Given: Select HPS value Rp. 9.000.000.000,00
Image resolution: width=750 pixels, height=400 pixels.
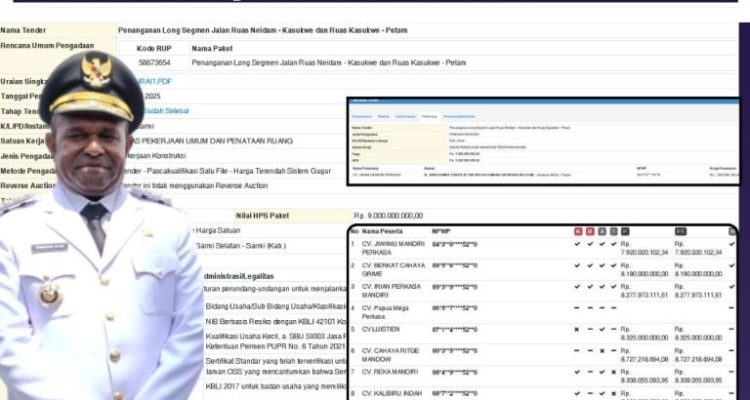Looking at the screenshot, I should point(388,216).
